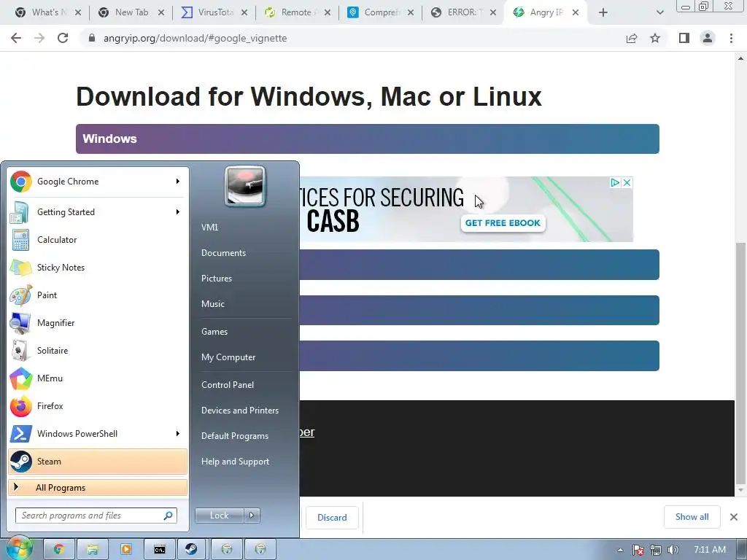Click Show all downloads
Viewport: 747px width, 560px height.
tap(692, 517)
